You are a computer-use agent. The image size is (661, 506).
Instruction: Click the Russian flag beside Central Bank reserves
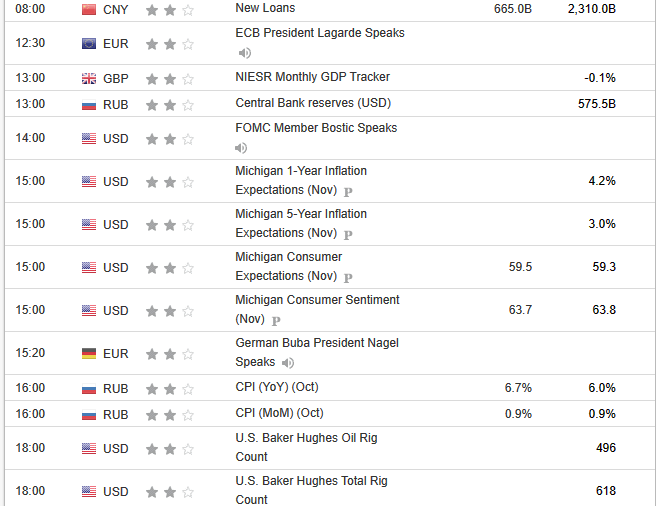89,103
